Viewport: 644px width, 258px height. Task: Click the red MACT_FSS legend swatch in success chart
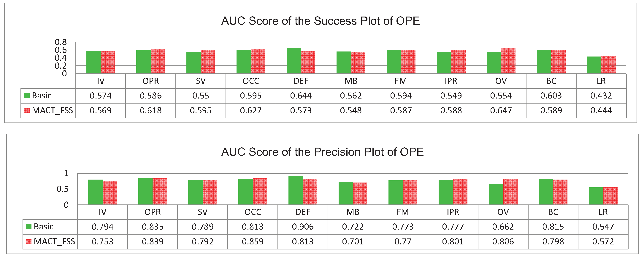tap(27, 110)
